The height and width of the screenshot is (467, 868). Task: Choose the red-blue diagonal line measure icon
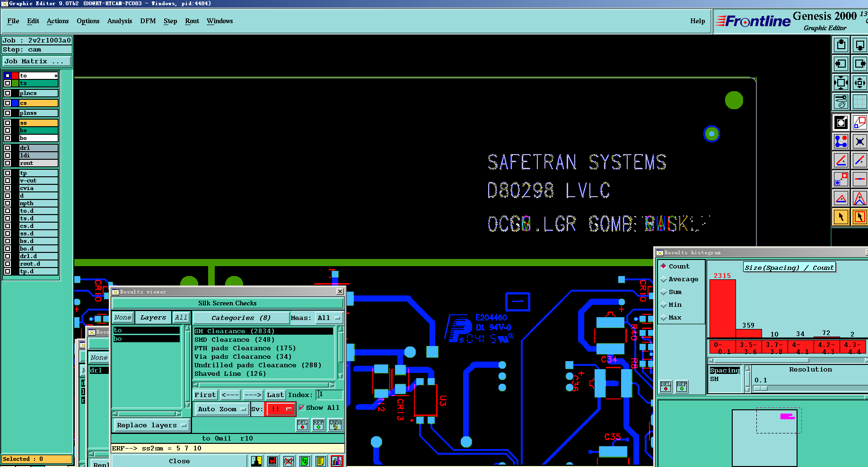[x=859, y=160]
